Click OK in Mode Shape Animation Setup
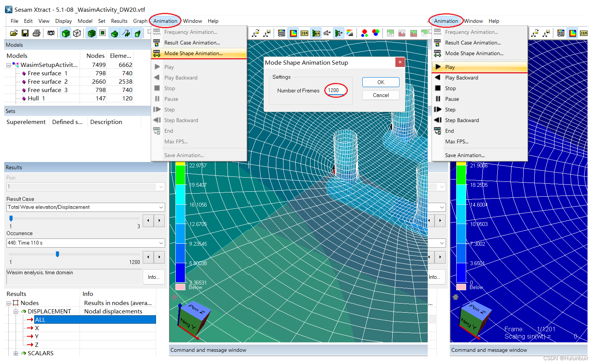The width and height of the screenshot is (594, 364). tap(381, 82)
